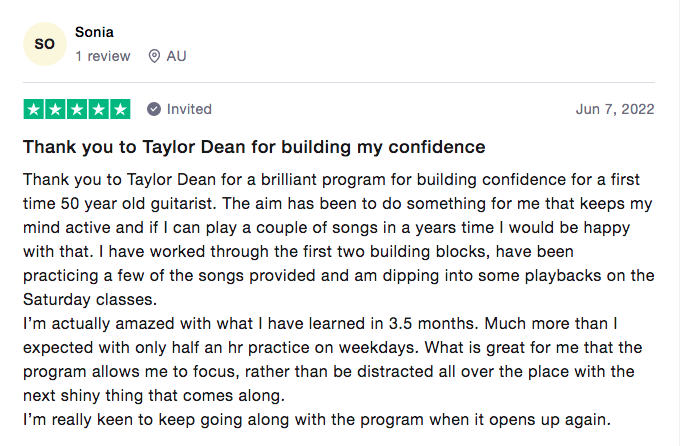The width and height of the screenshot is (680, 446).
Task: Click the 'Invited' label text
Action: [x=189, y=109]
